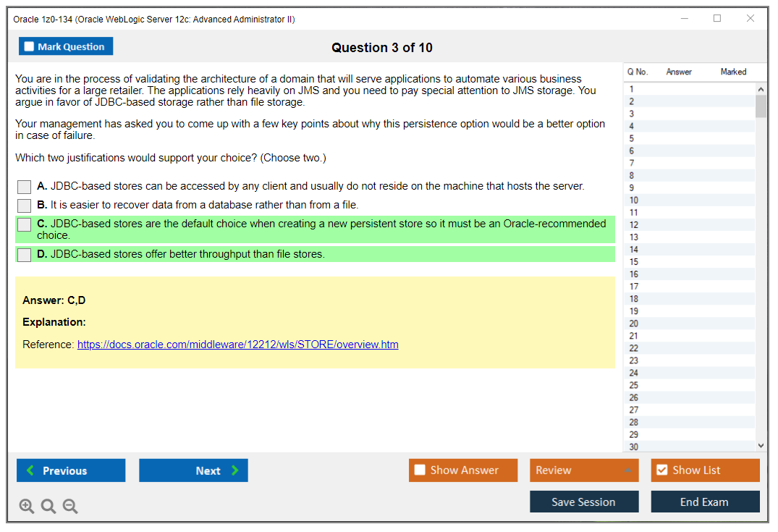Select question 24 in the list

(689, 373)
